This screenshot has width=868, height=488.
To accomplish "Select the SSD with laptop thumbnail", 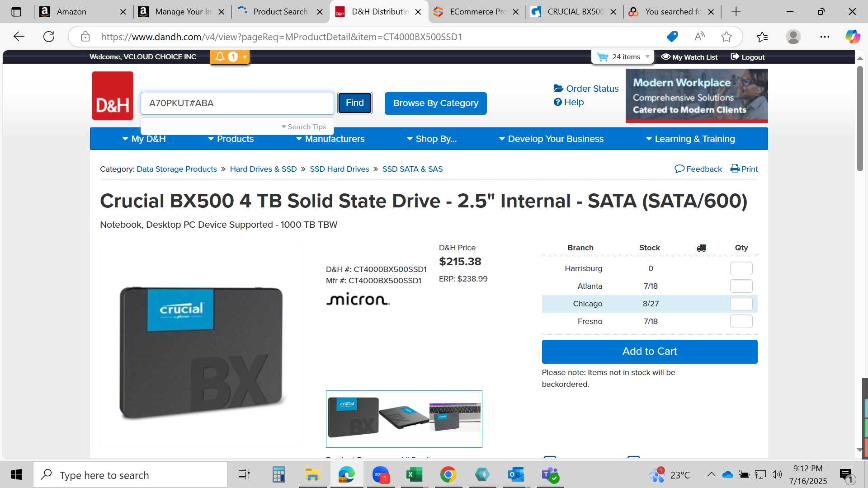I will [x=455, y=418].
